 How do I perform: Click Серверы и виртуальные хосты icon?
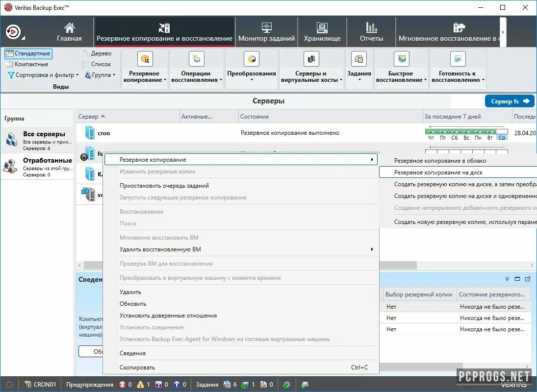coord(311,59)
